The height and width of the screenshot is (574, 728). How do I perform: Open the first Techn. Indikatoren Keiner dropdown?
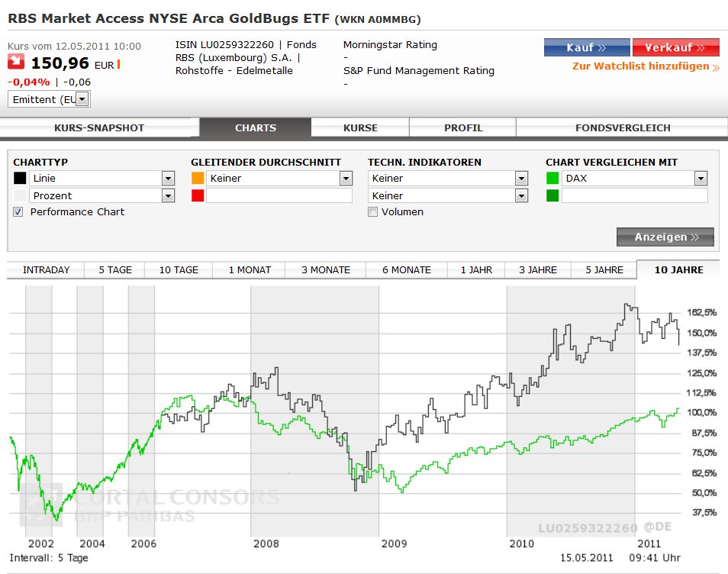pos(448,179)
